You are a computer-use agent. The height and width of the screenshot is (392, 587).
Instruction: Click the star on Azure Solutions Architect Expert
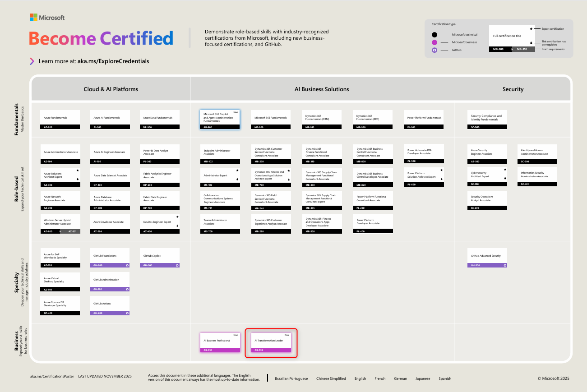[x=77, y=171]
